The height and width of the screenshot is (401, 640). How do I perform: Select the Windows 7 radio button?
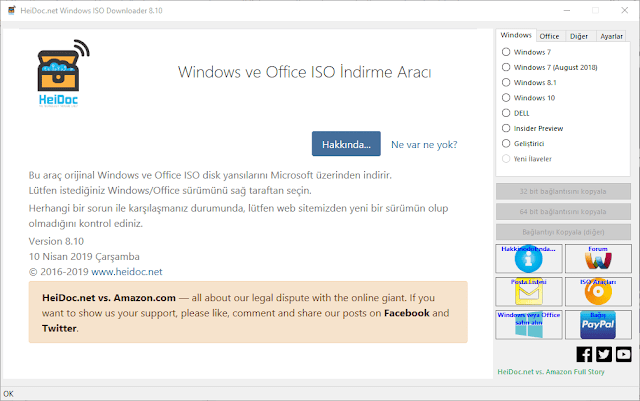click(506, 52)
